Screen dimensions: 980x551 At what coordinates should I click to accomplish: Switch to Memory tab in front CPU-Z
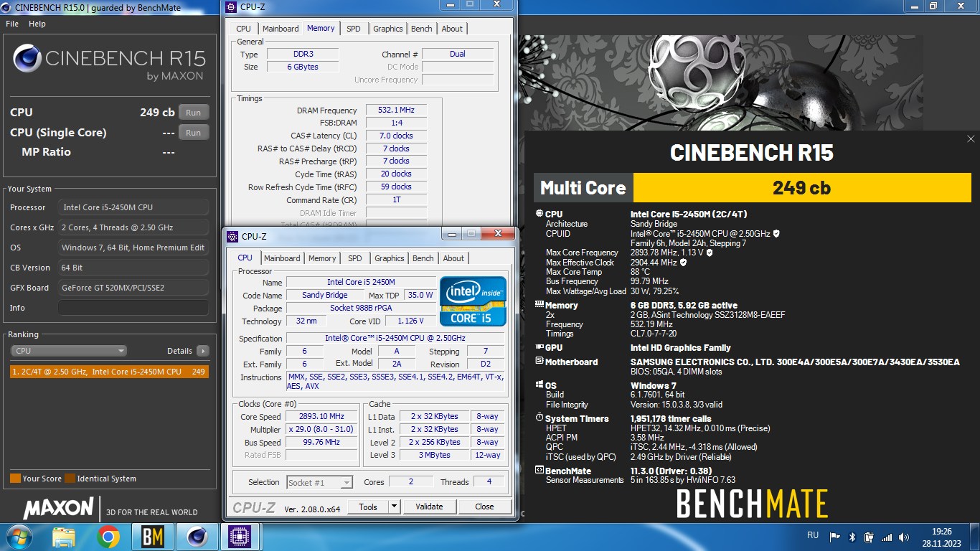pyautogui.click(x=322, y=258)
